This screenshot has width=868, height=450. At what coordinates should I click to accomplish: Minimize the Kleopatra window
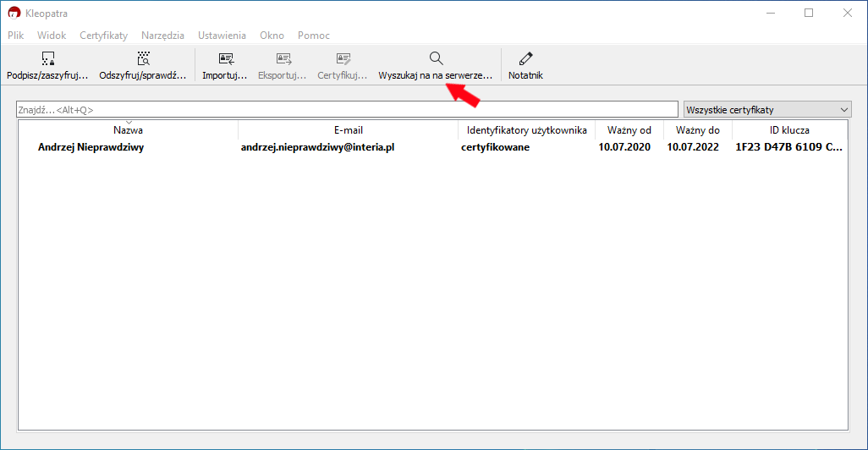tap(771, 13)
